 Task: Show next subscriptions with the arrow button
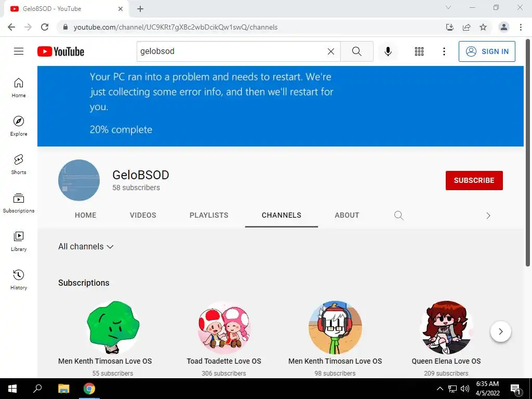pos(500,331)
